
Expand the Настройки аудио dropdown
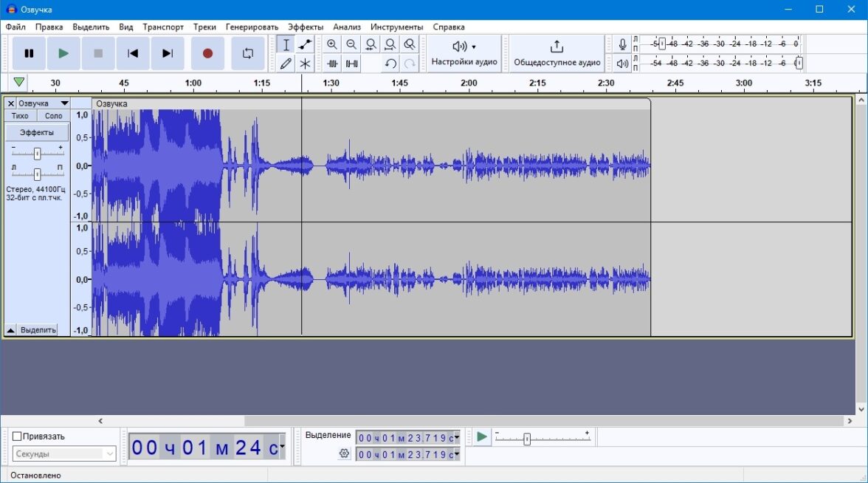464,53
